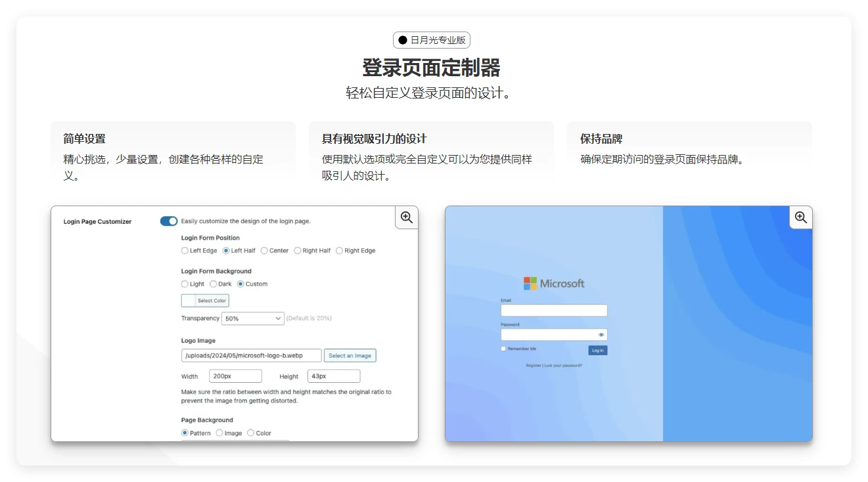The image size is (868, 482).
Task: Click the Select an Image button
Action: click(350, 355)
